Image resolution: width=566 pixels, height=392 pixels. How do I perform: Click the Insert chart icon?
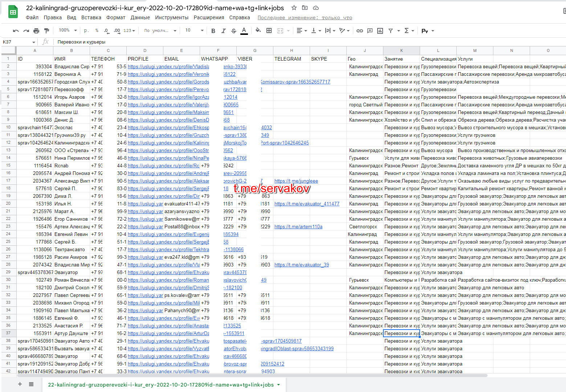(380, 31)
